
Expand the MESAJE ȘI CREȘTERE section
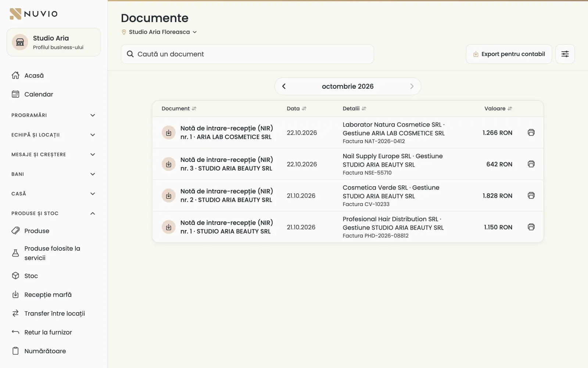coord(54,155)
